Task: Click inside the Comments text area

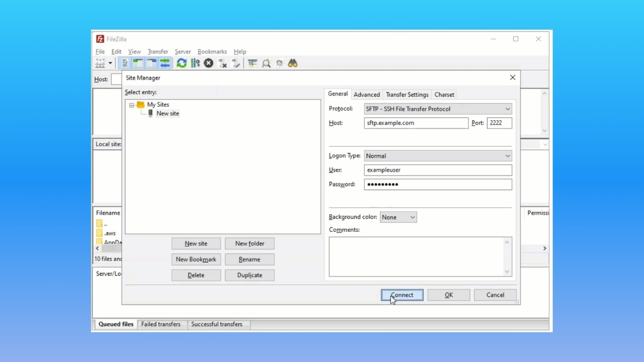Action: point(416,256)
